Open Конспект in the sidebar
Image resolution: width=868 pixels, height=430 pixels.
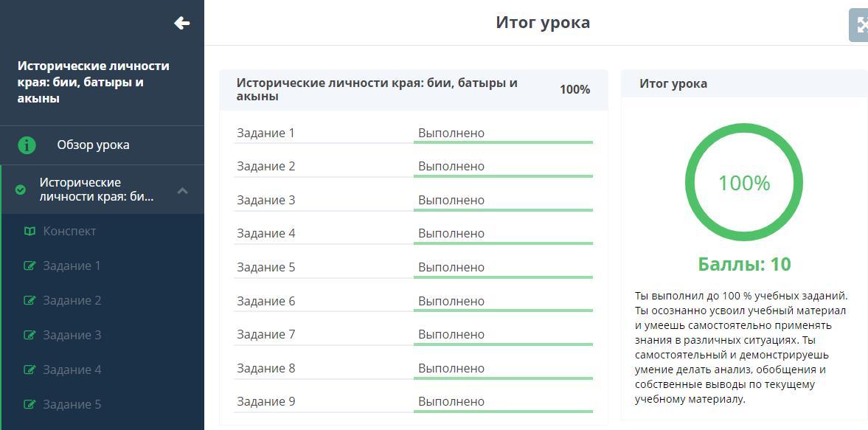click(x=69, y=231)
